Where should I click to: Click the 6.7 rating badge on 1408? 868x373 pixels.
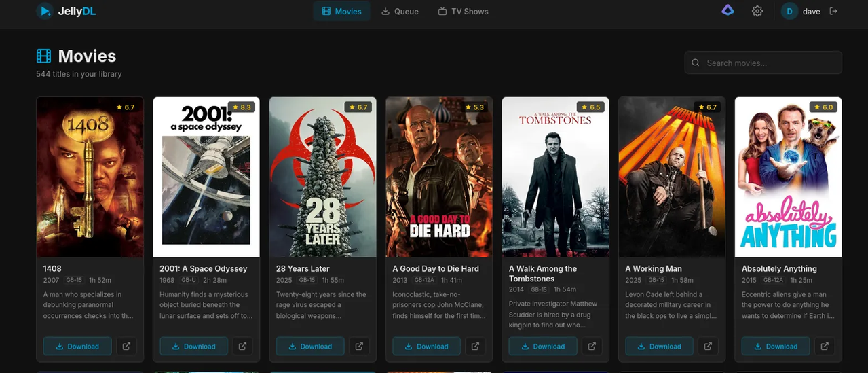[126, 107]
